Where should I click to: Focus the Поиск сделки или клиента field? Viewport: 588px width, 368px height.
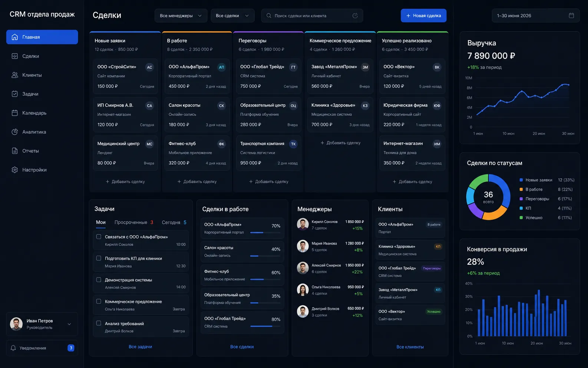coord(312,16)
